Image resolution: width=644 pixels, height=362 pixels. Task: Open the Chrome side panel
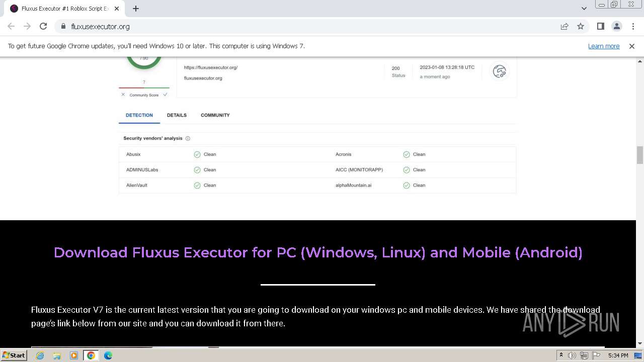click(600, 26)
